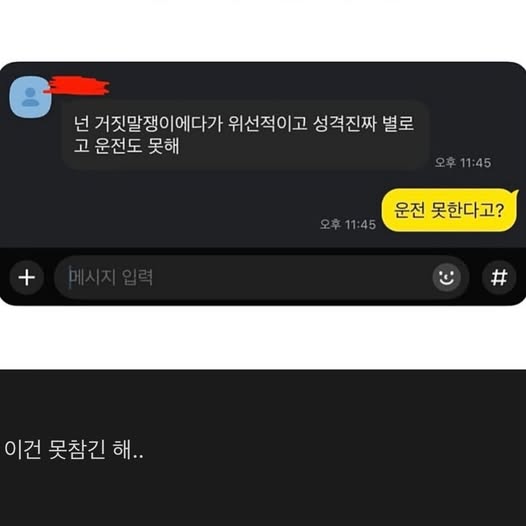Click the blinking cursor before 메시지 입력
This screenshot has width=526, height=526.
point(70,277)
